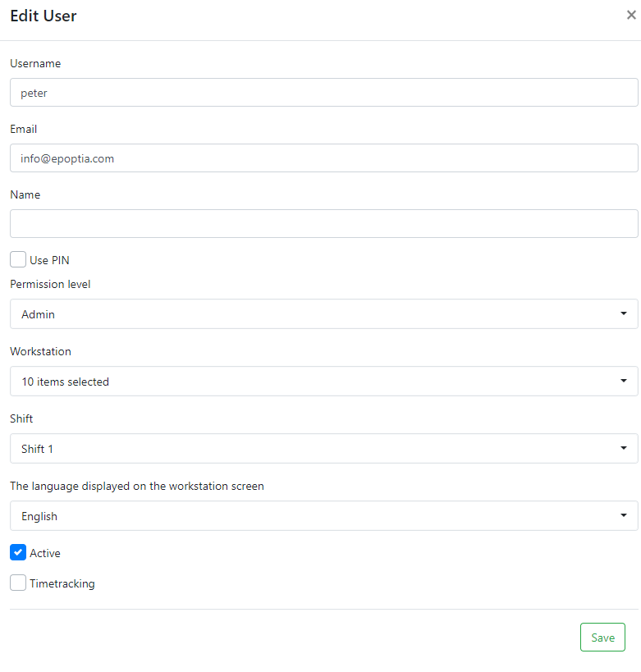Click the 'Workstation' field label
The width and height of the screenshot is (641, 672).
pyautogui.click(x=41, y=351)
